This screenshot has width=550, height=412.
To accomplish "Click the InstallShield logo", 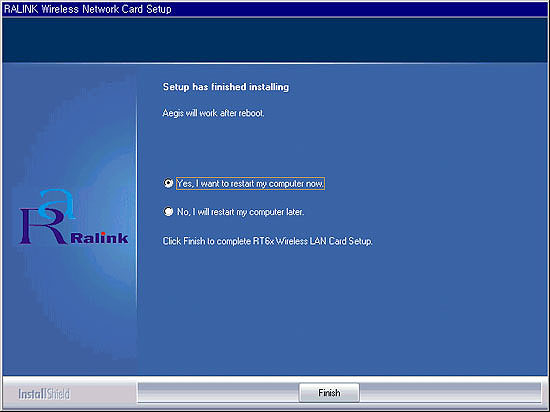I will (44, 394).
